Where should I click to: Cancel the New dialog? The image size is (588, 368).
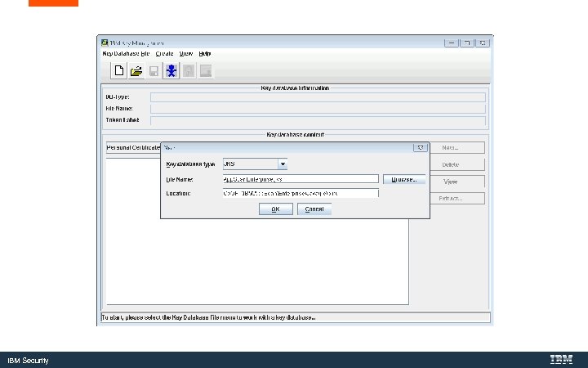pyautogui.click(x=314, y=209)
